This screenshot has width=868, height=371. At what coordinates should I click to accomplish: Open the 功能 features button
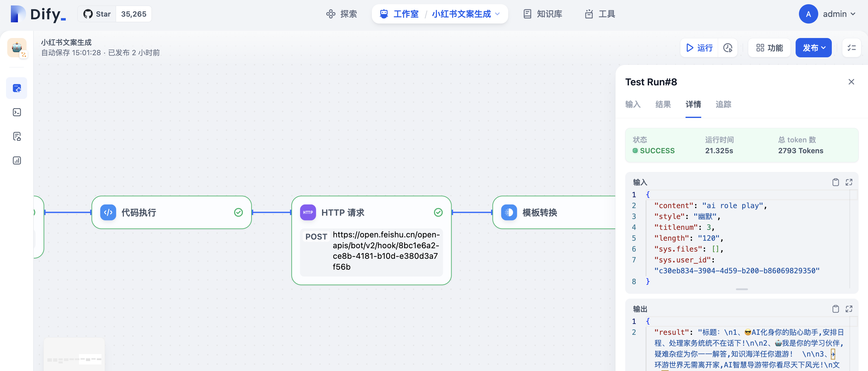(769, 48)
